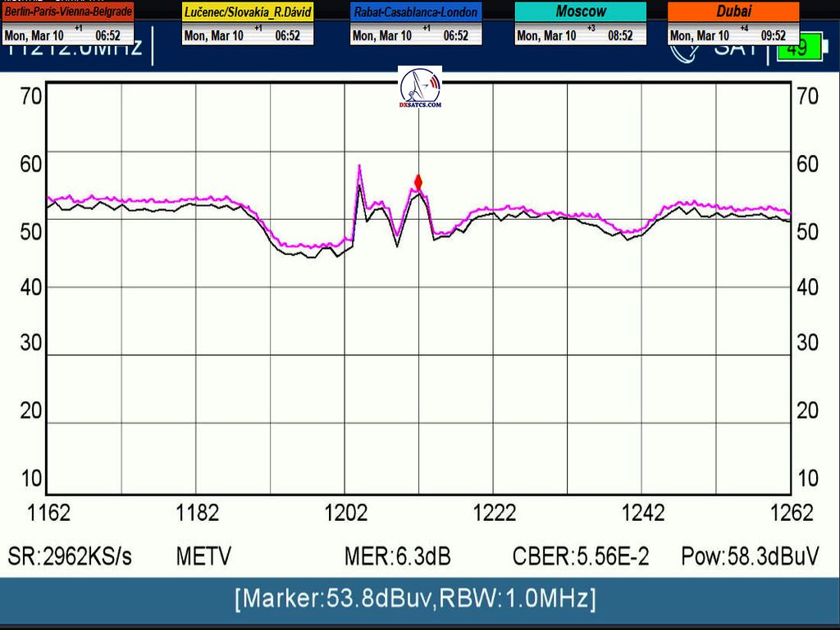Click the Moscow date and time readout
The width and height of the screenshot is (840, 630).
pos(581,35)
